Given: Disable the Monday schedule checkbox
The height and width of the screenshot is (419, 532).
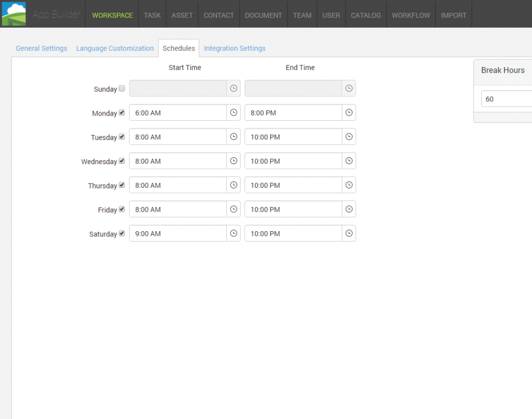Looking at the screenshot, I should tap(121, 112).
